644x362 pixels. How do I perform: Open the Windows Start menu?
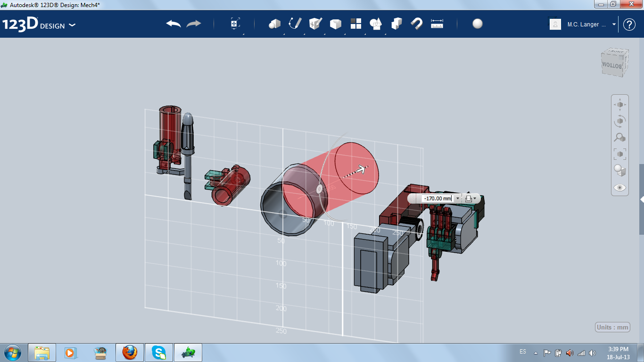click(x=12, y=352)
